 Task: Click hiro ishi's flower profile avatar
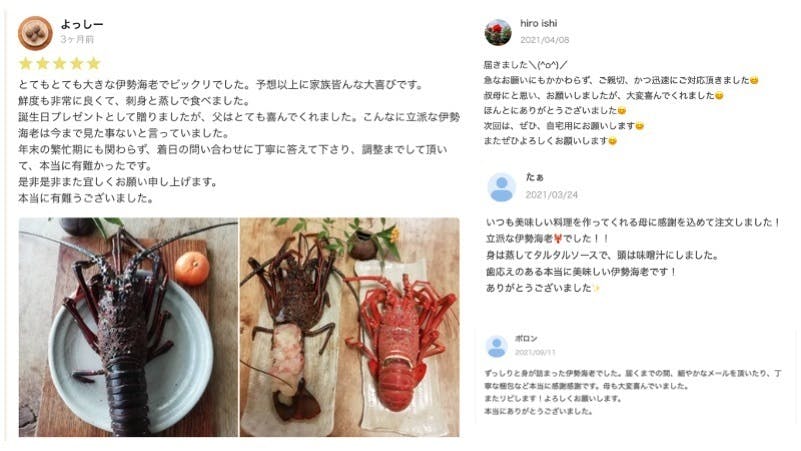click(x=498, y=32)
